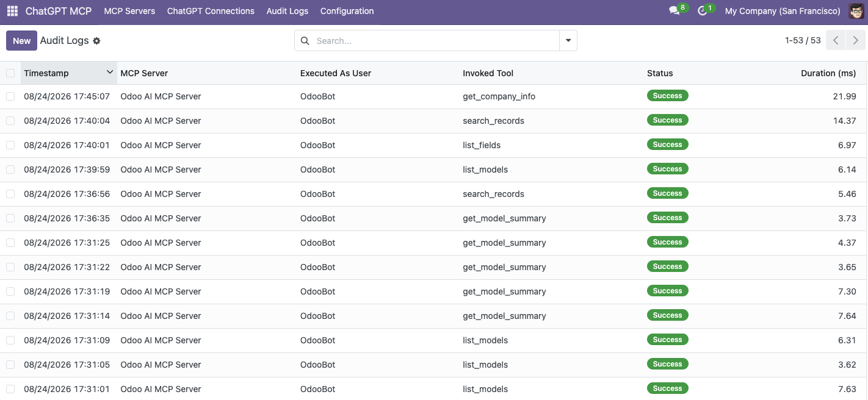The image size is (868, 400).
Task: Open the conversations messages icon with badge 8
Action: [675, 11]
